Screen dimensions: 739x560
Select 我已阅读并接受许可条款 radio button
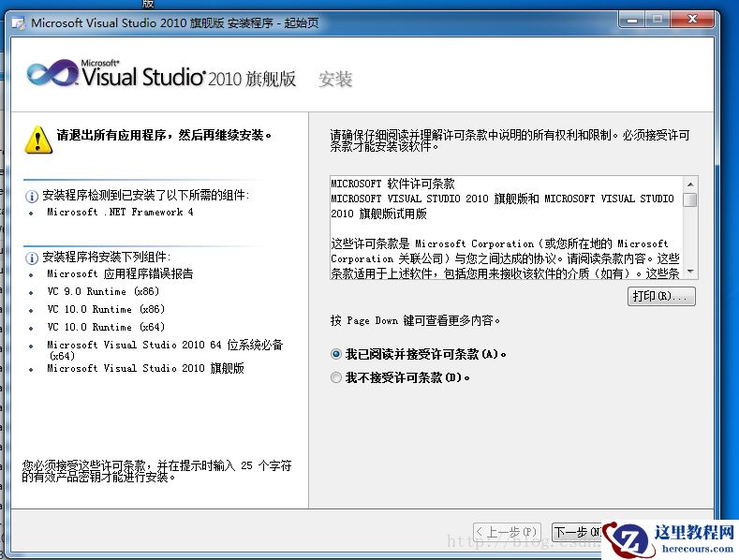pyautogui.click(x=336, y=354)
